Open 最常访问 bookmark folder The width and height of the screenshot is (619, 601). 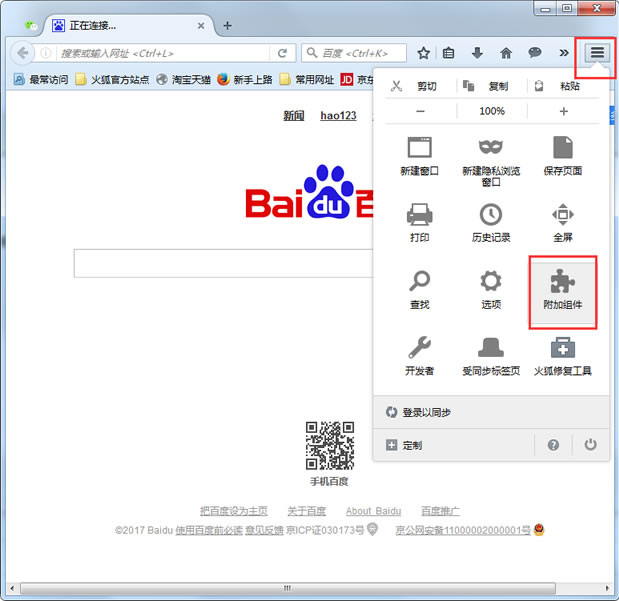click(x=41, y=79)
